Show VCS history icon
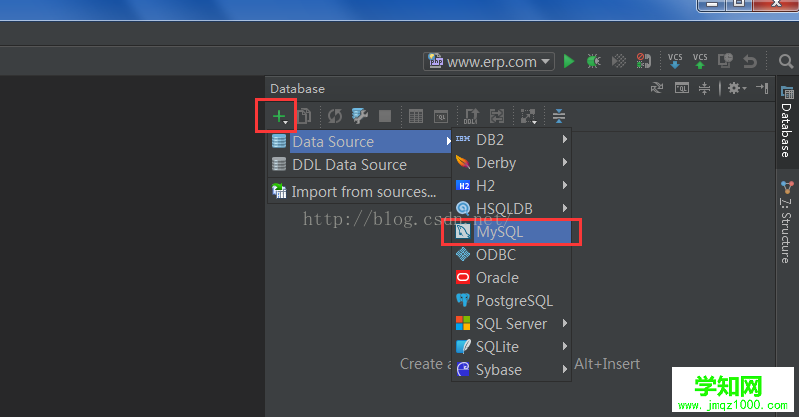Viewport: 799px width, 417px height. [x=725, y=61]
